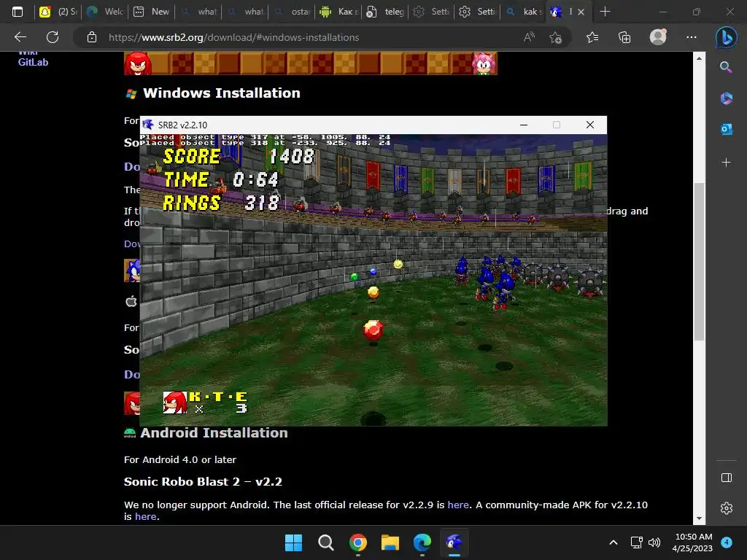This screenshot has width=747, height=560.
Task: Click the SCORE value 1408 in game
Action: [x=291, y=156]
